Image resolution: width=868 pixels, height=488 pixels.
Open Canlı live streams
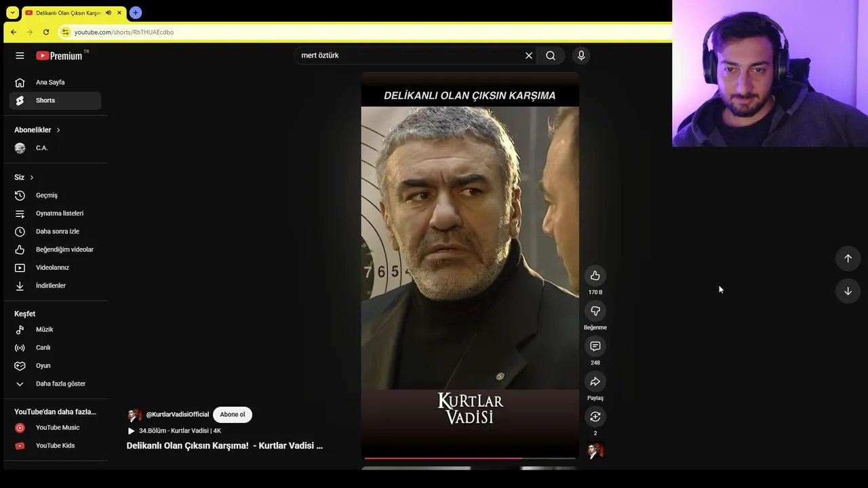(55, 348)
